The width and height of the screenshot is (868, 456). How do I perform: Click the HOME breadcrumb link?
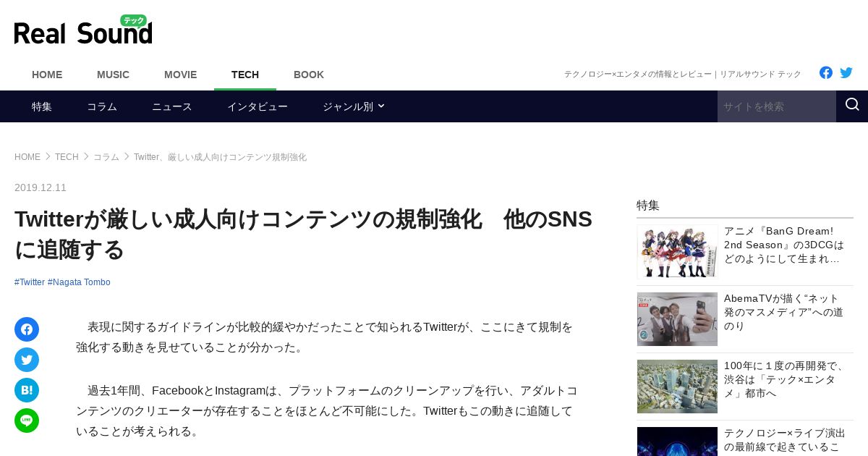[27, 157]
